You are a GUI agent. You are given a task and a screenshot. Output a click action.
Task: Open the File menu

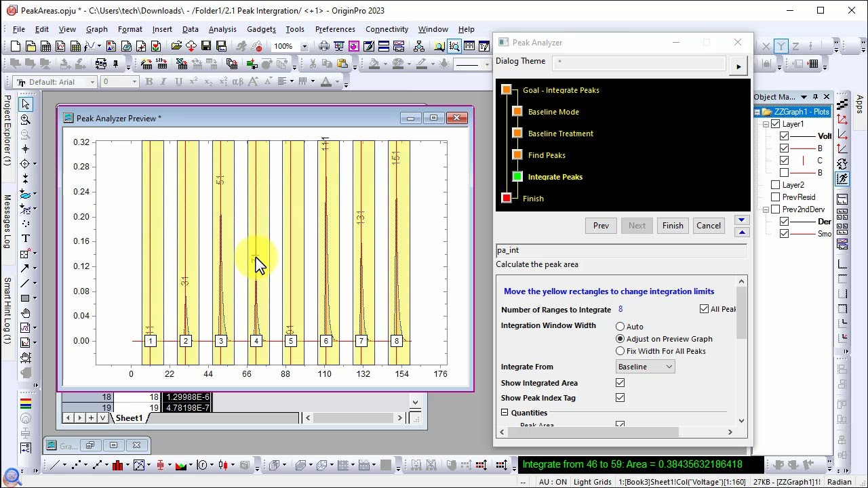(19, 29)
